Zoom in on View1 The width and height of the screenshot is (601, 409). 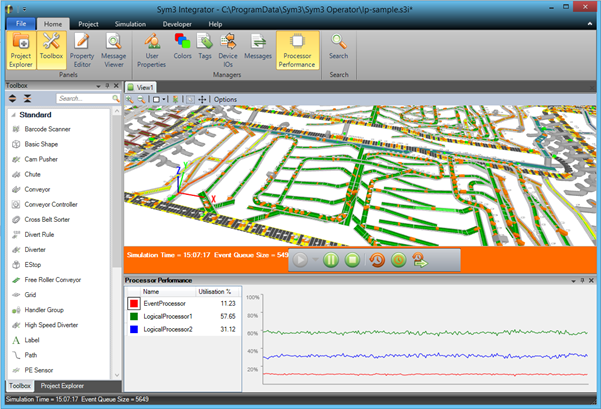pos(130,100)
